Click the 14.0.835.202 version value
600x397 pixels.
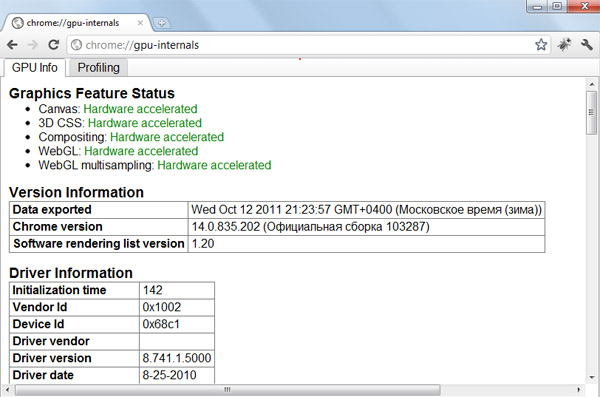click(367, 227)
